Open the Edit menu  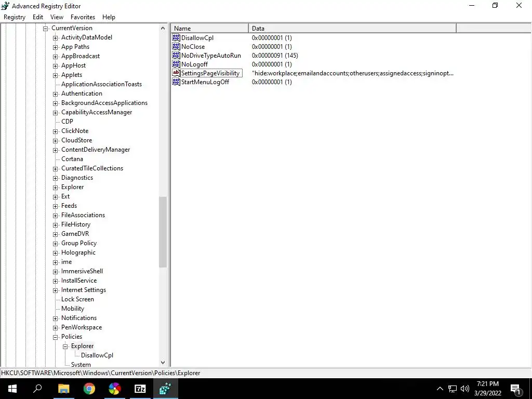(x=37, y=17)
